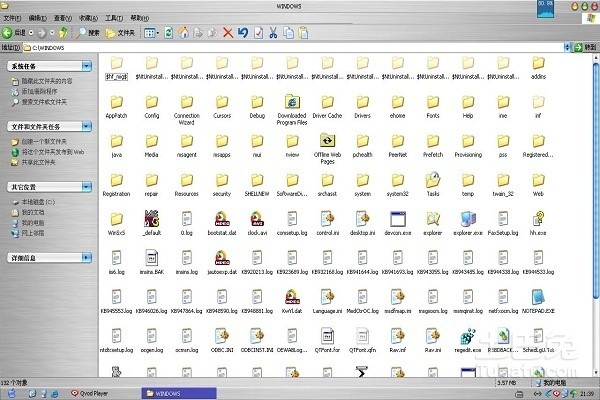Select the bootstat.dat file
Image resolution: width=600 pixels, height=400 pixels.
coord(222,224)
